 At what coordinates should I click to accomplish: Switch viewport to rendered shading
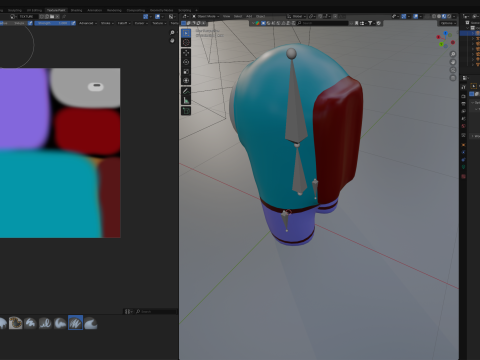tap(449, 16)
